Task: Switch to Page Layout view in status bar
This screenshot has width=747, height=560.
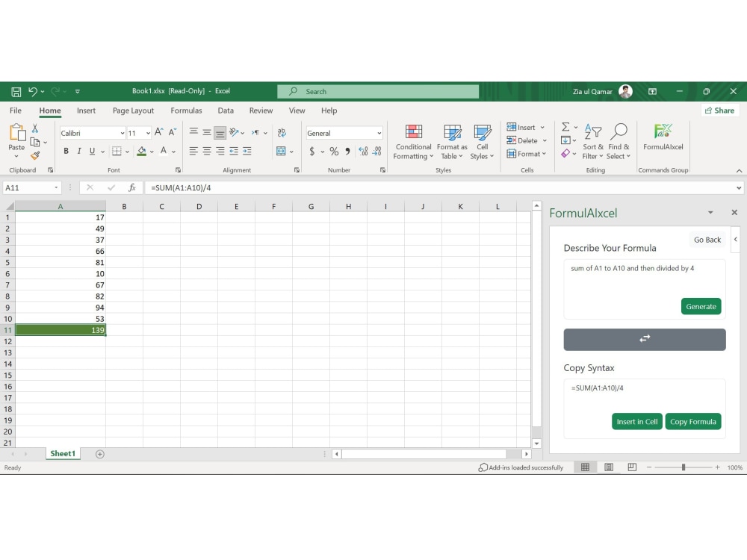Action: pyautogui.click(x=609, y=467)
